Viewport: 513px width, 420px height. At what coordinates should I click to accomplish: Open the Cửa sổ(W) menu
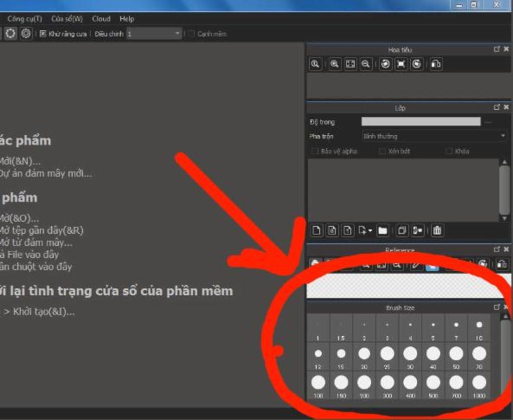[67, 19]
